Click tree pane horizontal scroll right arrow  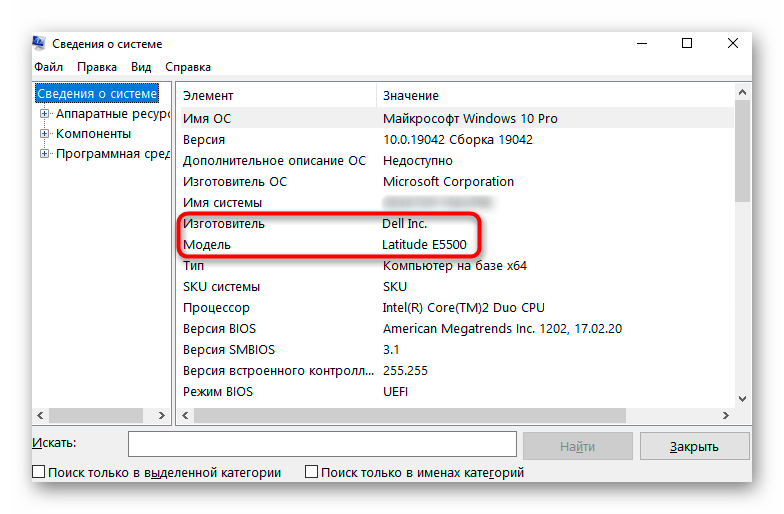tap(162, 416)
